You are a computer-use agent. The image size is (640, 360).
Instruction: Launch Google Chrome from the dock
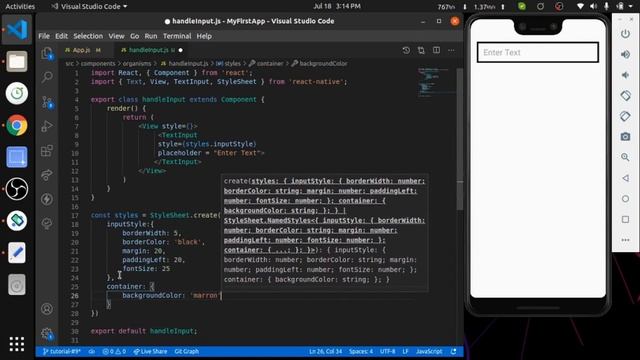click(x=17, y=125)
